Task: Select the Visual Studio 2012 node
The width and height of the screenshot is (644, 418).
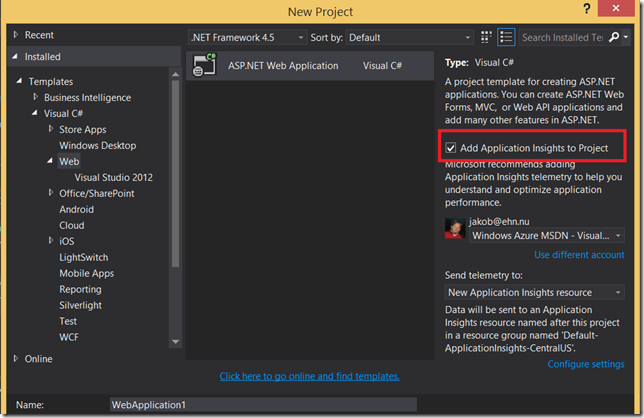Action: [113, 177]
